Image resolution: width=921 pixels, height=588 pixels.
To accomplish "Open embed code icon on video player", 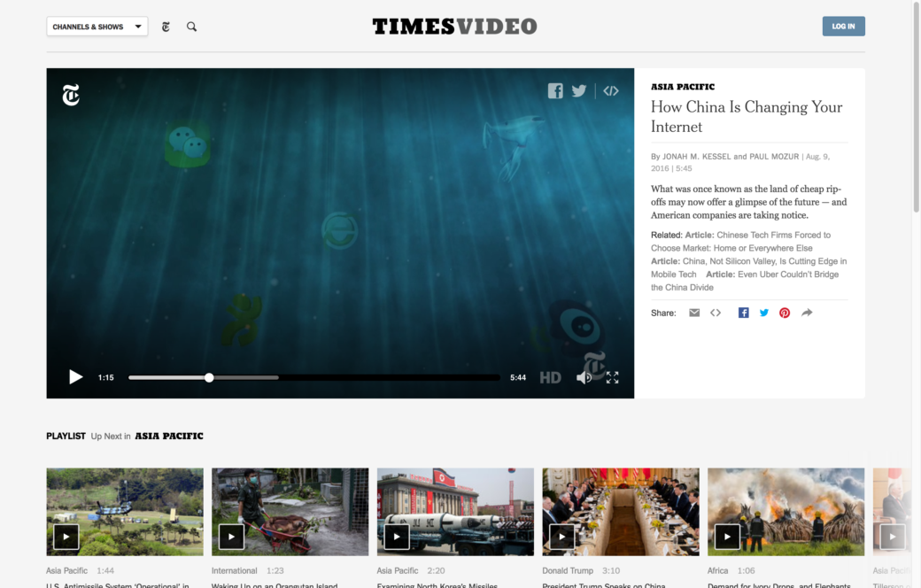I will point(611,90).
